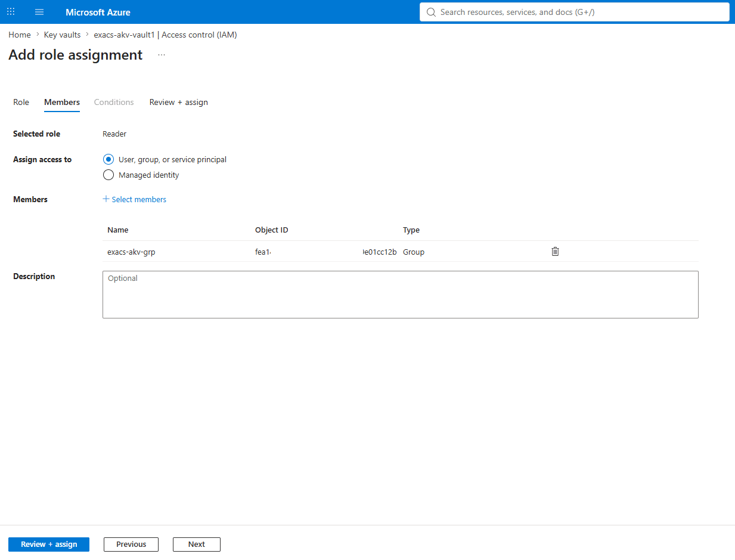Click the Name column header
The height and width of the screenshot is (560, 735).
[x=118, y=230]
